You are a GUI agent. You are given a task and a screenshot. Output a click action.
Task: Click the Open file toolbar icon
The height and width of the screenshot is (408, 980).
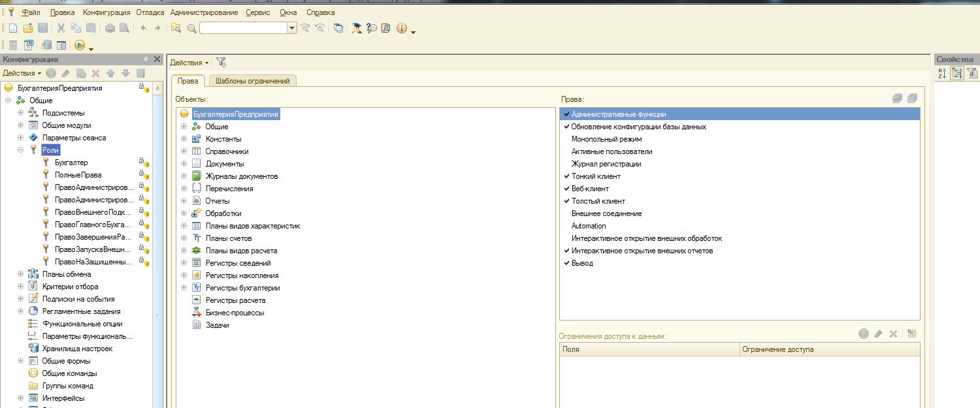click(28, 28)
